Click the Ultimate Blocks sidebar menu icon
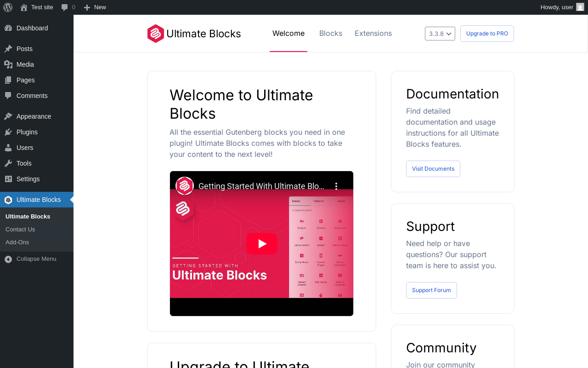Viewport: 588px width, 368px height. point(8,200)
